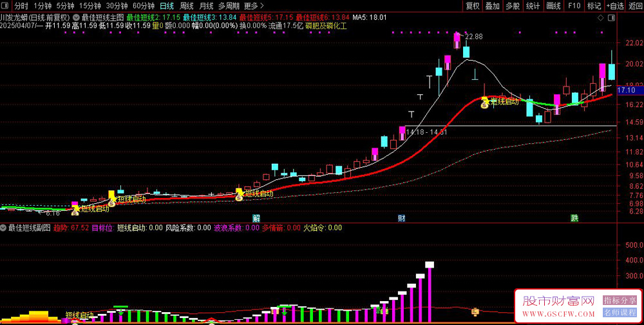Click the 指标分享 banner button
This screenshot has height=325, width=644.
(x=620, y=300)
